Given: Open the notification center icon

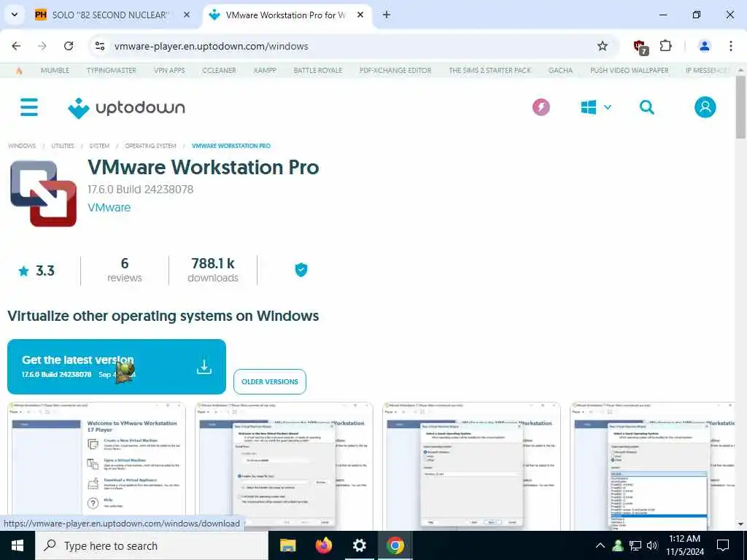Looking at the screenshot, I should 723,545.
